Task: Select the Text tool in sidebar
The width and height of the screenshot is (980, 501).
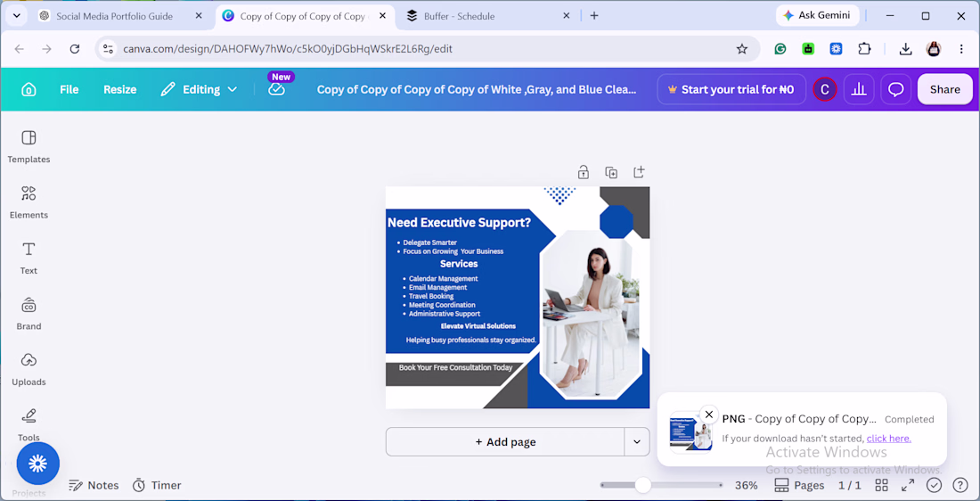Action: click(x=29, y=259)
